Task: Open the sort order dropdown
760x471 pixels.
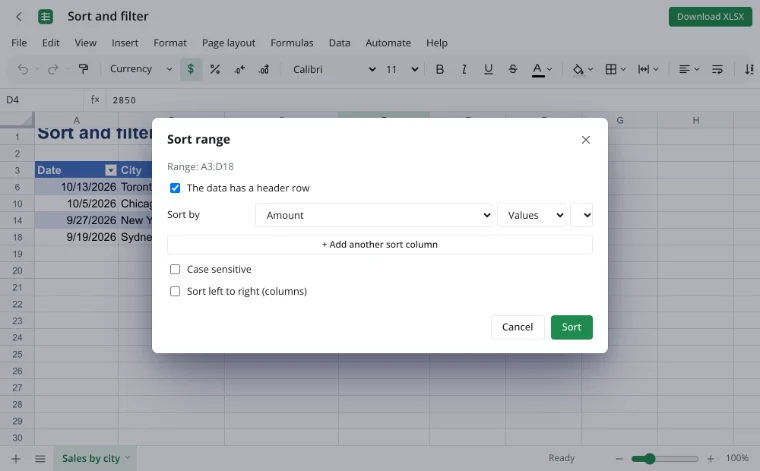Action: [582, 215]
